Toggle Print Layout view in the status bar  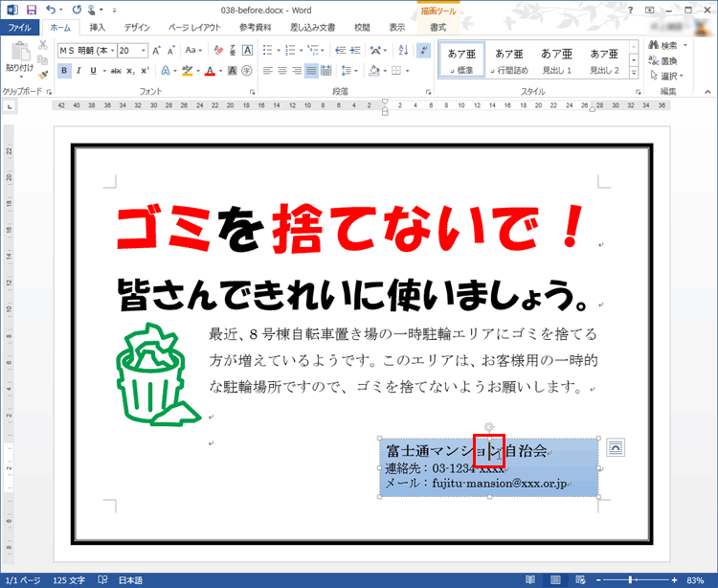(x=555, y=579)
